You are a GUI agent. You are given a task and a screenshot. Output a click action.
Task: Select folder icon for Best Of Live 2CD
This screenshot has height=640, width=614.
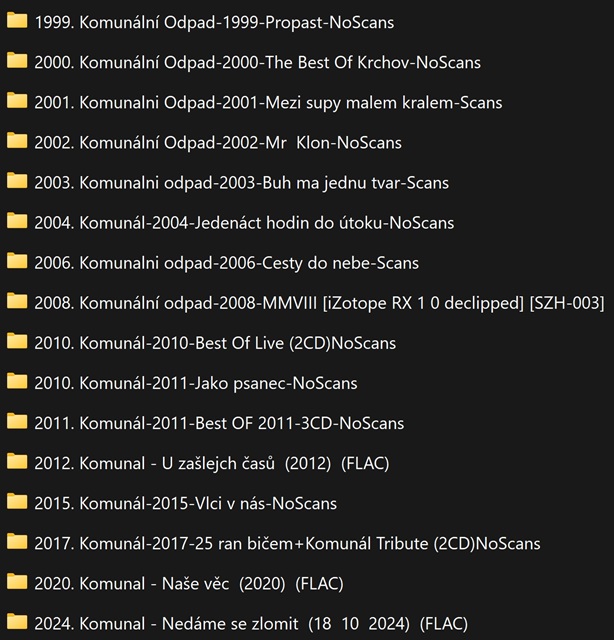pos(17,341)
